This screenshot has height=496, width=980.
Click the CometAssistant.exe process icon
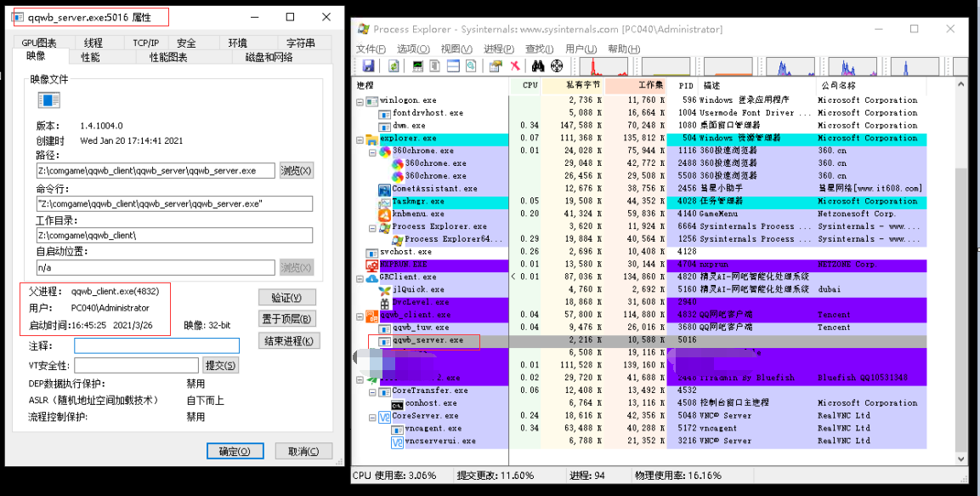385,189
